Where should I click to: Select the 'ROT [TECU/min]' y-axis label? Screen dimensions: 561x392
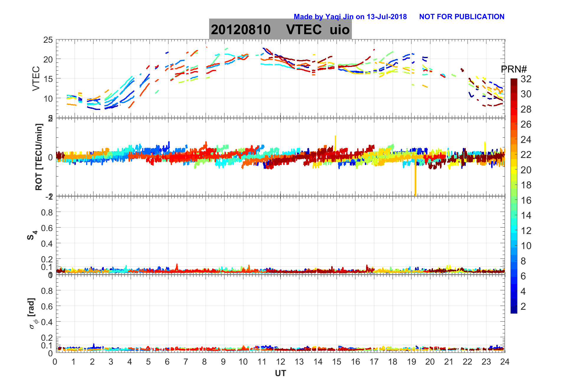[39, 157]
